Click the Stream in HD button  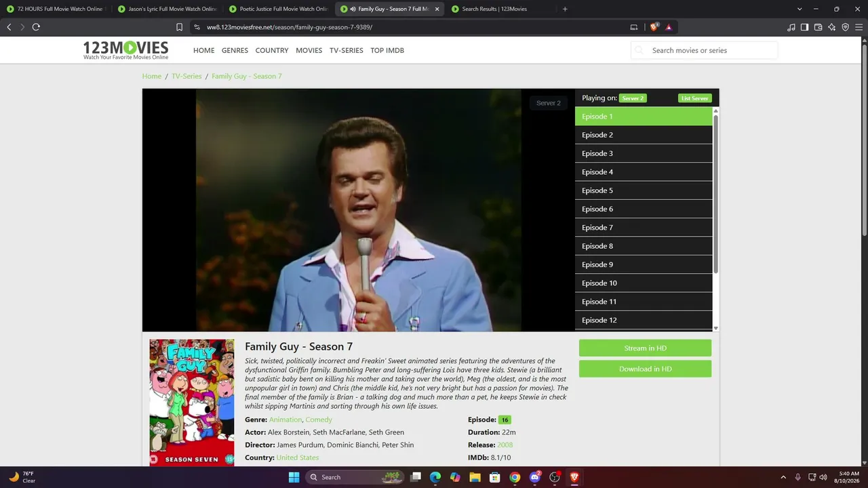(x=645, y=348)
